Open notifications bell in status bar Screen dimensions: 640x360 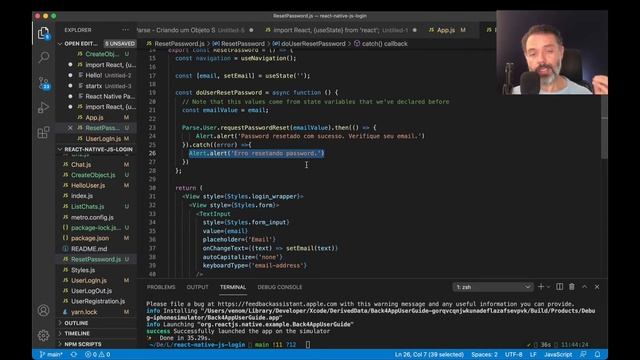[597, 354]
